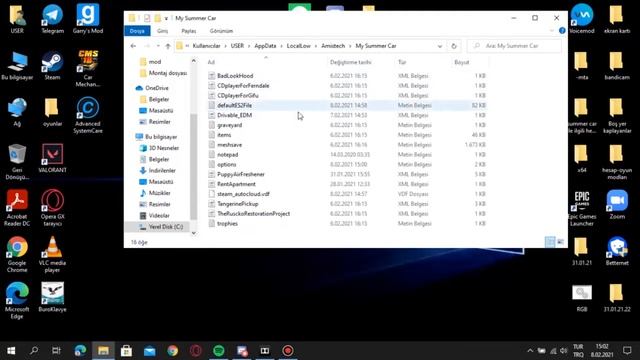This screenshot has height=360, width=640.
Task: Select the Drivable_EDM file
Action: tap(234, 115)
